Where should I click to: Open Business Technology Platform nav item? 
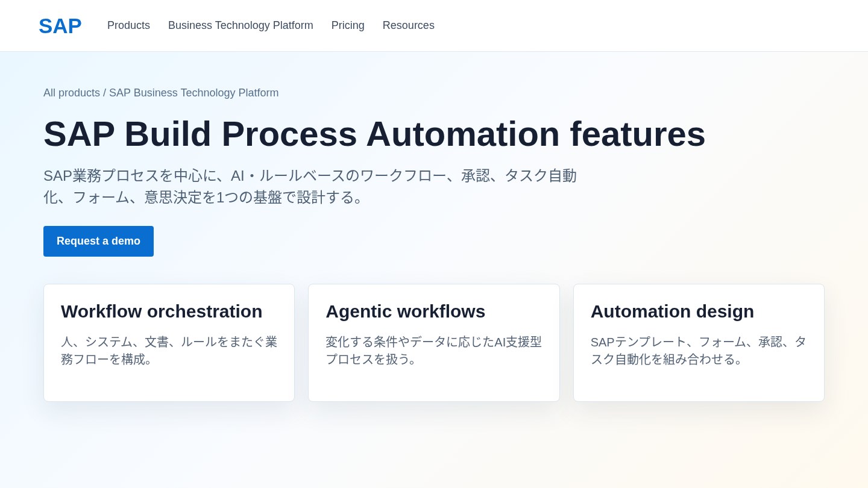click(241, 25)
